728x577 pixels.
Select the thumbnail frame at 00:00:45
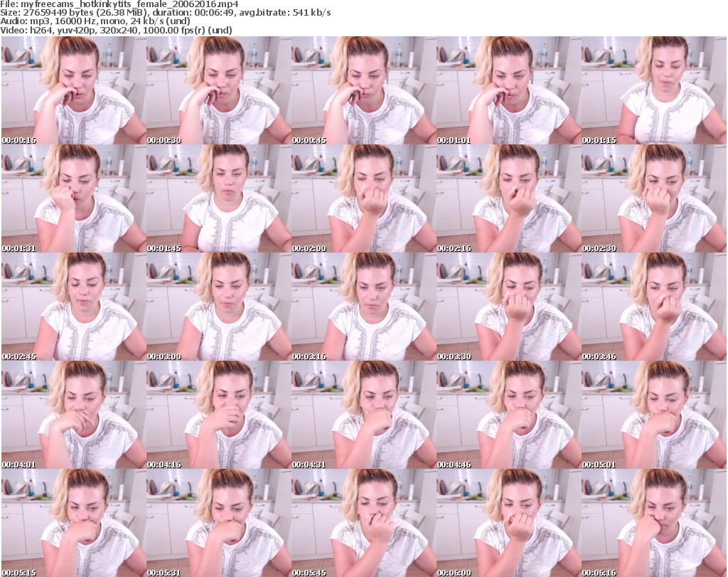point(363,90)
